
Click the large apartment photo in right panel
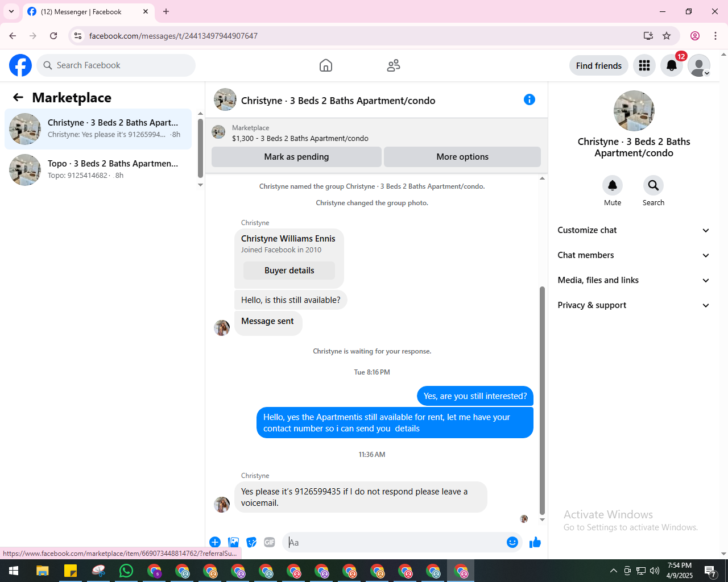(634, 111)
